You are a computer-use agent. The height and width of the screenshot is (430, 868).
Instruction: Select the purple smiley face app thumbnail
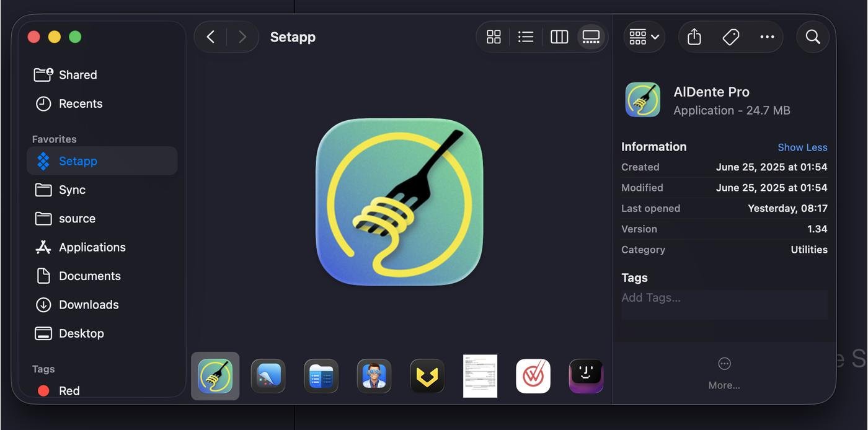[x=586, y=376]
